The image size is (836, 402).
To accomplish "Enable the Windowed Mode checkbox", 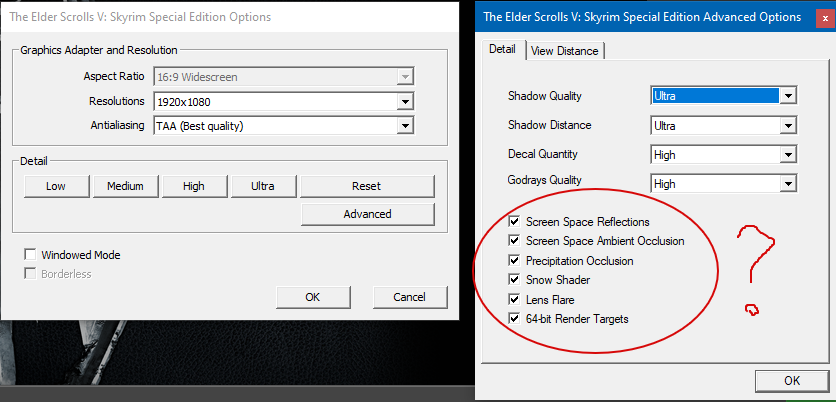I will click(x=31, y=255).
